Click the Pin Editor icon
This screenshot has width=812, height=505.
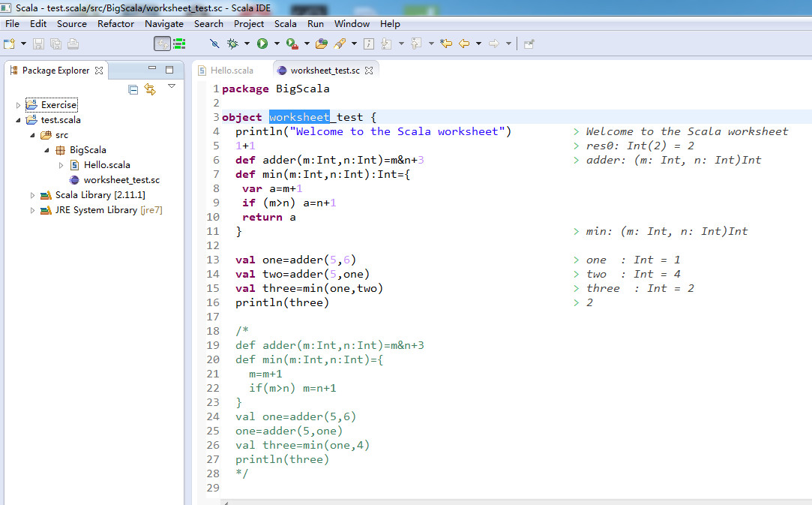[x=529, y=44]
